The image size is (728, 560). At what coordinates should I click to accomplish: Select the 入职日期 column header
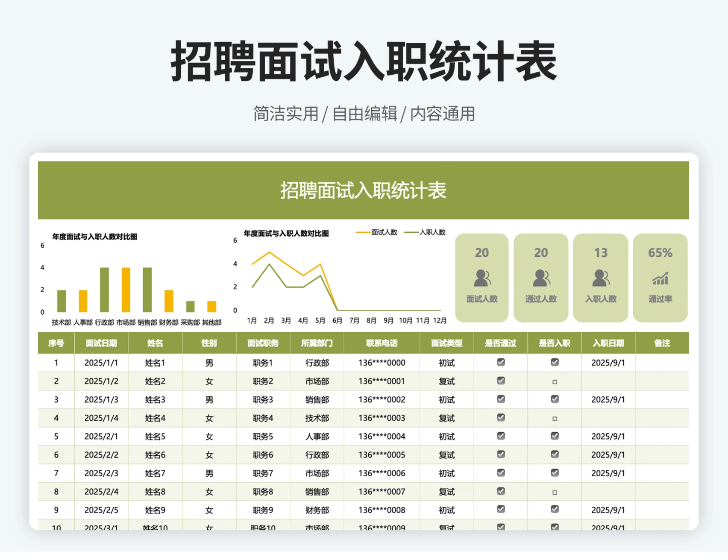tap(608, 343)
